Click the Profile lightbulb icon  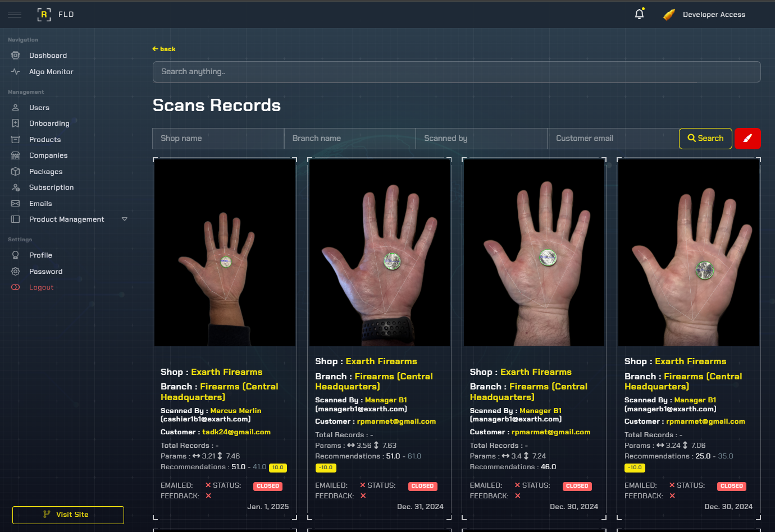[16, 255]
